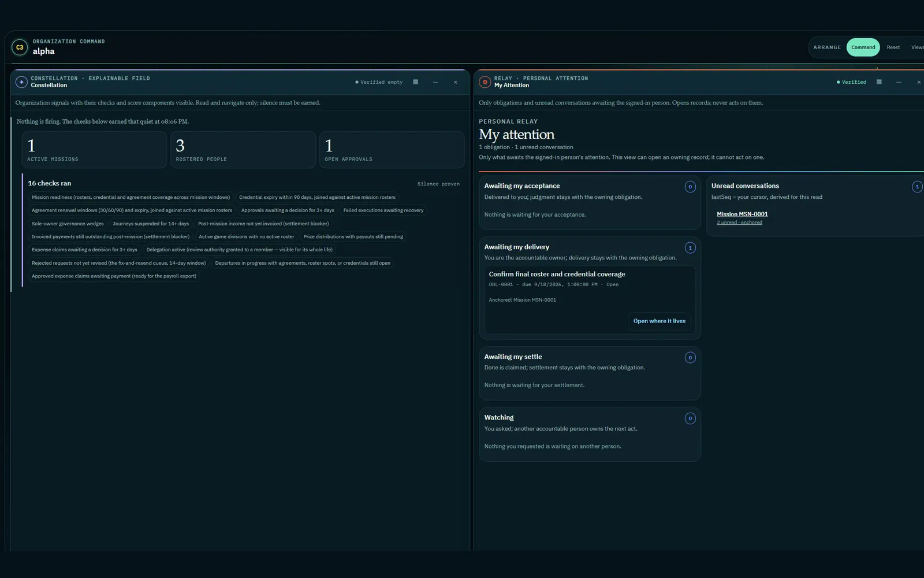Select the Active Missions stat card
The width and height of the screenshot is (924, 578).
[x=94, y=150]
